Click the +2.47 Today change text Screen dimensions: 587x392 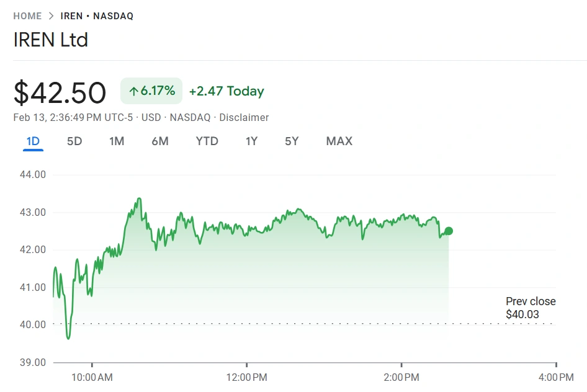(x=226, y=91)
